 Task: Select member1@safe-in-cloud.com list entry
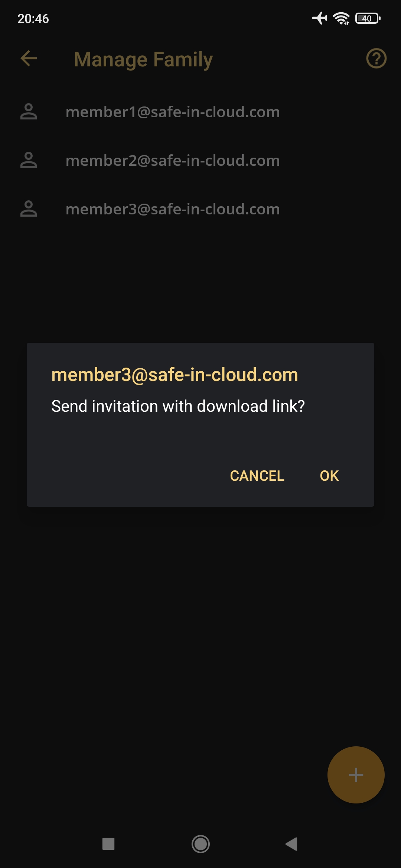(200, 112)
